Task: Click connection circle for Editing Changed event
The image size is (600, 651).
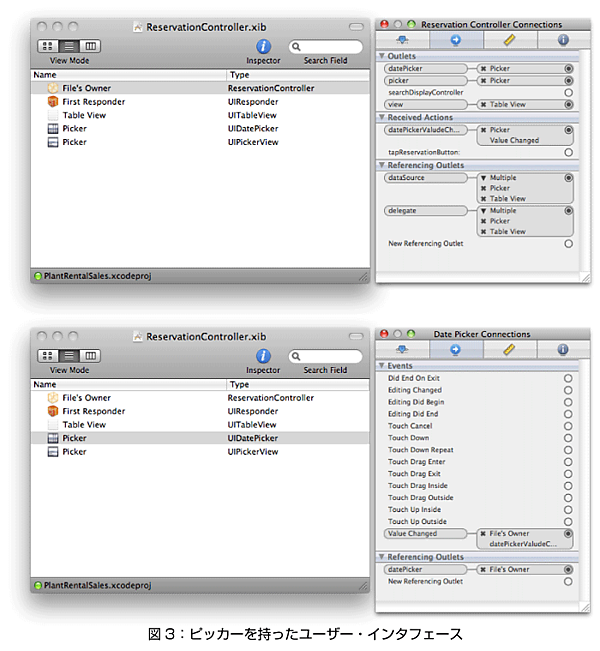Action: pos(568,390)
